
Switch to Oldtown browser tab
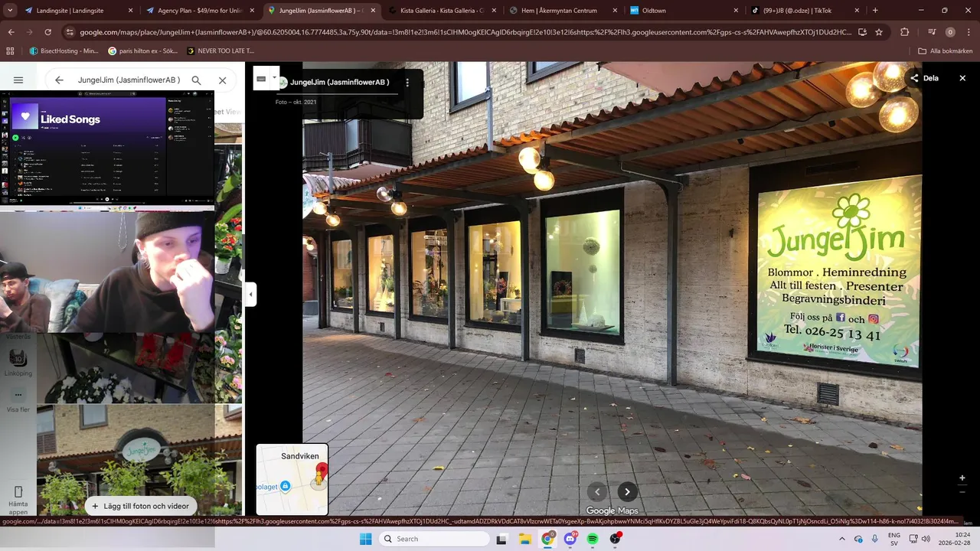pos(685,11)
